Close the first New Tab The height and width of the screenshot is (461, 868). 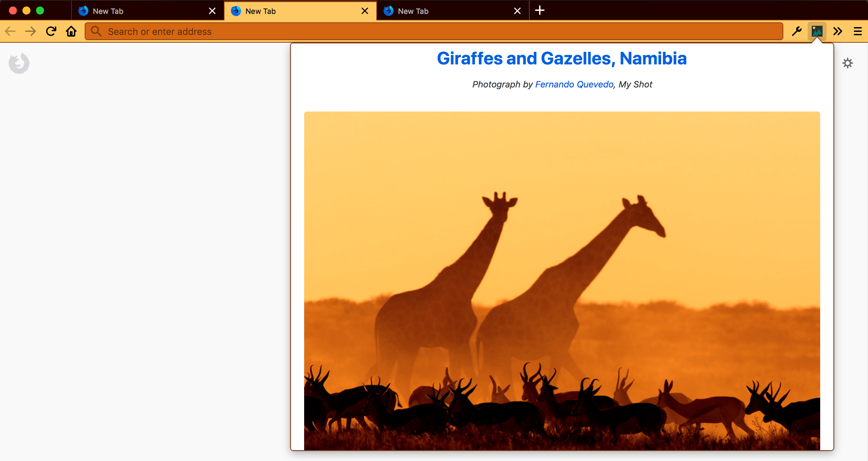click(212, 11)
